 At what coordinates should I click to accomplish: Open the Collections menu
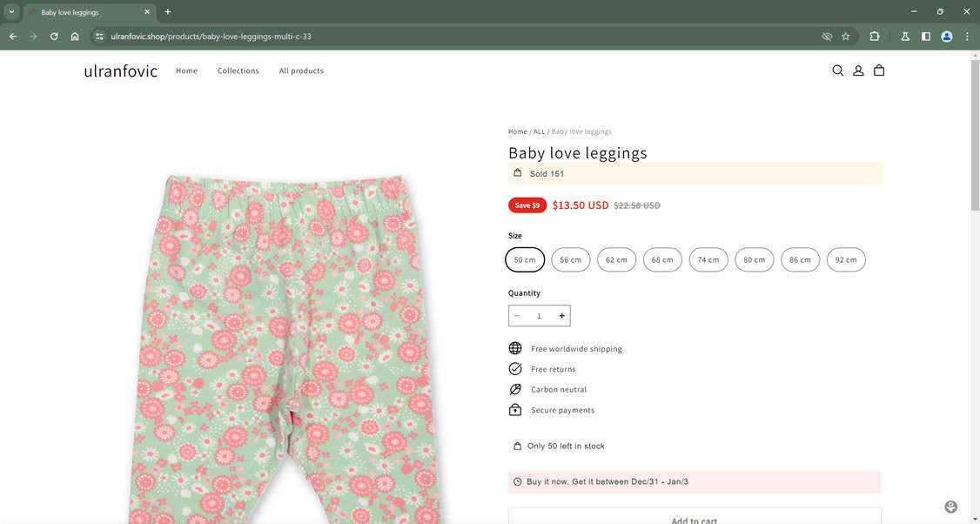(238, 71)
